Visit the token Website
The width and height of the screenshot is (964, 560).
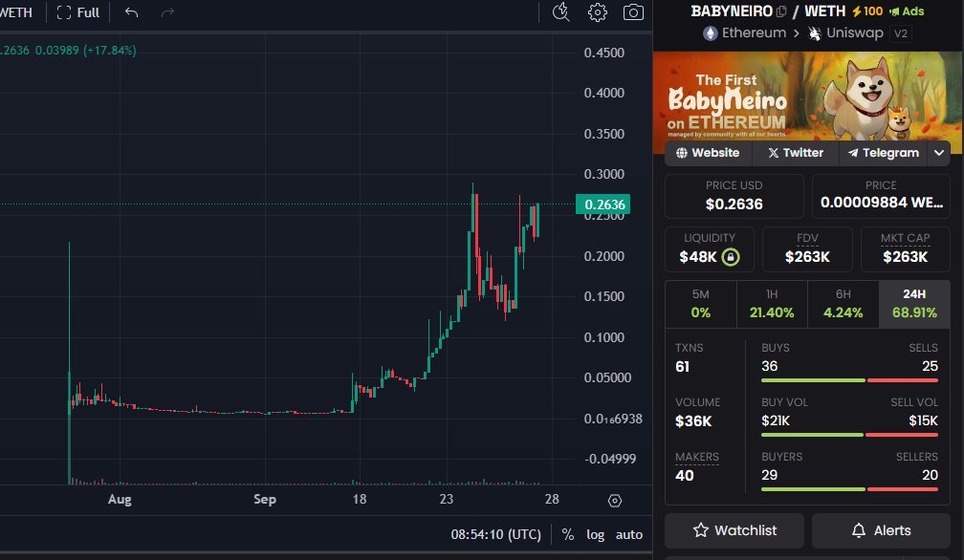(x=709, y=153)
